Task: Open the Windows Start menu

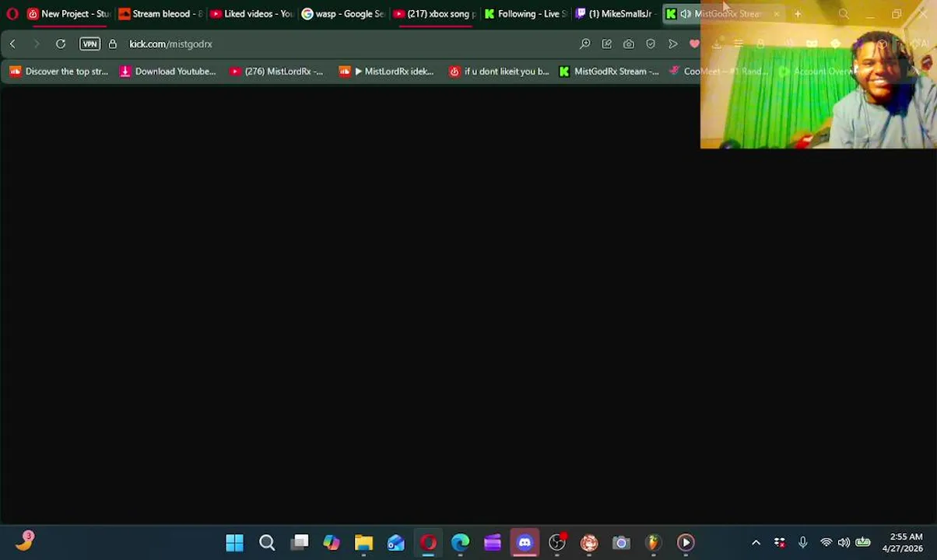Action: click(234, 543)
